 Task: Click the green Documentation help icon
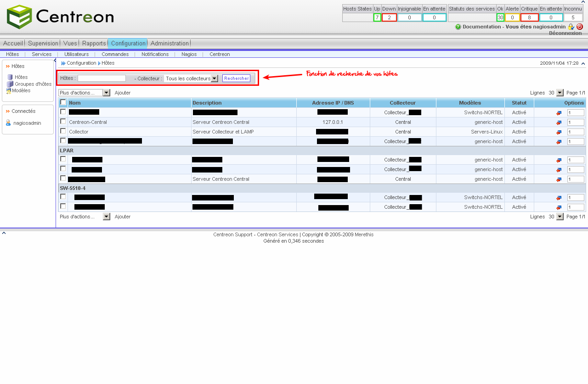(458, 27)
